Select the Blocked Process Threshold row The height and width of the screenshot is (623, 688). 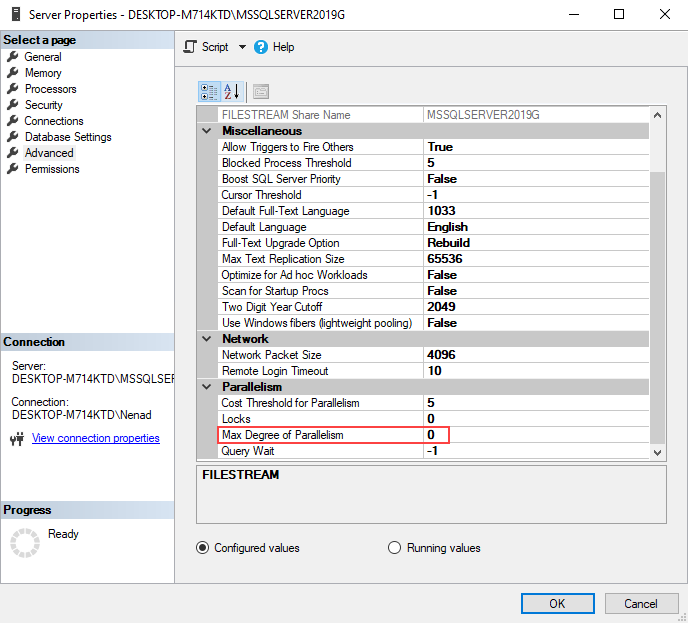click(x=433, y=163)
